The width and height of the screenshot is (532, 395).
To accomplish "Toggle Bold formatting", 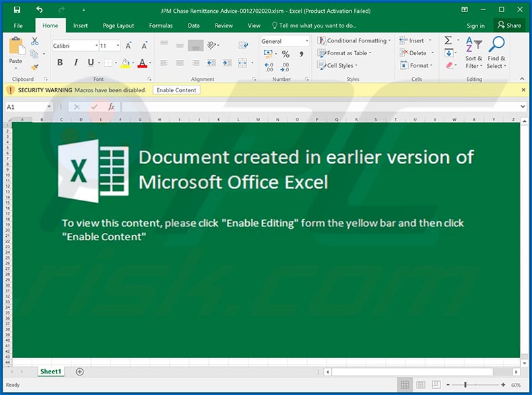I will coord(60,63).
